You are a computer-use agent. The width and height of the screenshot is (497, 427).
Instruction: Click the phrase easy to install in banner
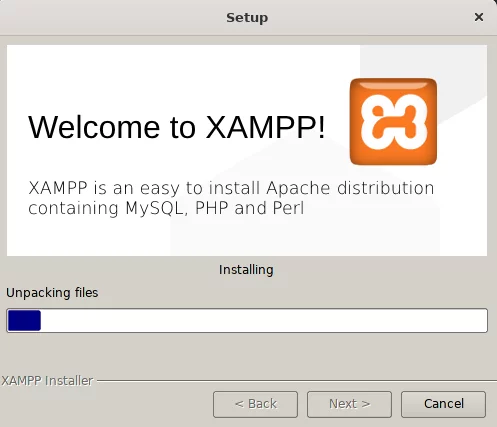click(200, 188)
